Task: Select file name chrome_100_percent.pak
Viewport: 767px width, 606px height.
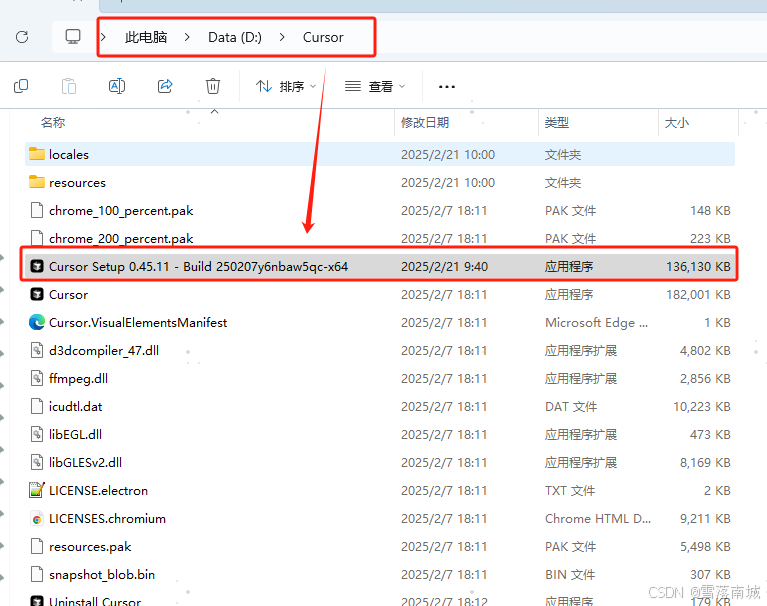Action: (x=121, y=211)
